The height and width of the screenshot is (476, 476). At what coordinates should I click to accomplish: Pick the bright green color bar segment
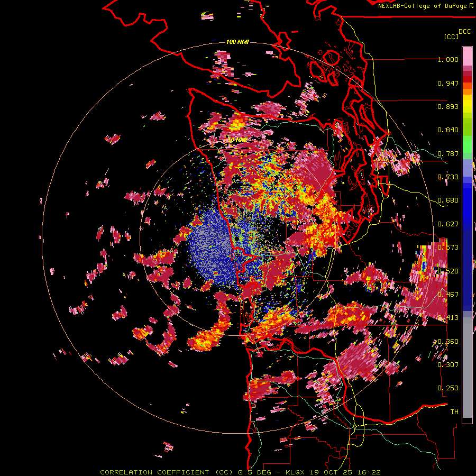(467, 144)
